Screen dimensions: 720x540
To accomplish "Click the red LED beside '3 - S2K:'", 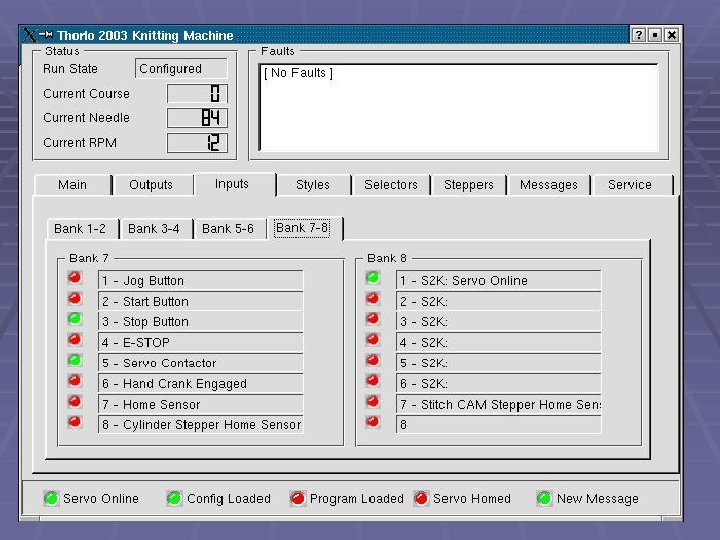I will pyautogui.click(x=373, y=319).
